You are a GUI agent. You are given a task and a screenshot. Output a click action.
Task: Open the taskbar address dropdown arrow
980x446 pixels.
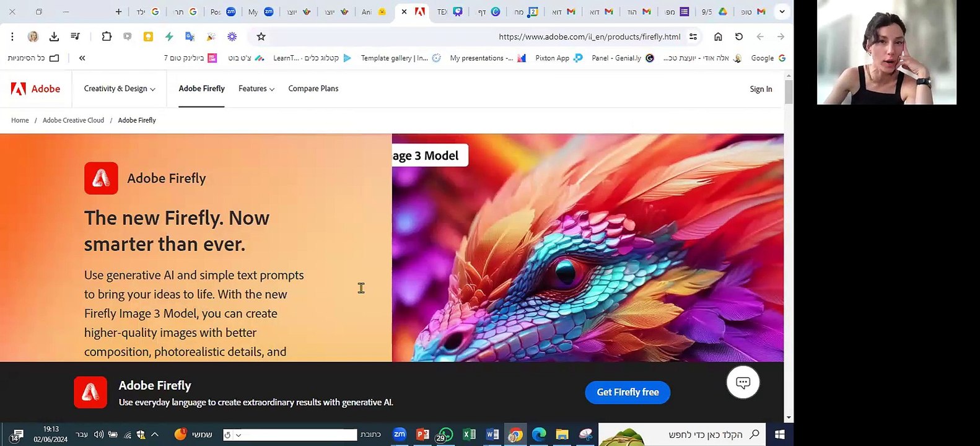pyautogui.click(x=238, y=435)
